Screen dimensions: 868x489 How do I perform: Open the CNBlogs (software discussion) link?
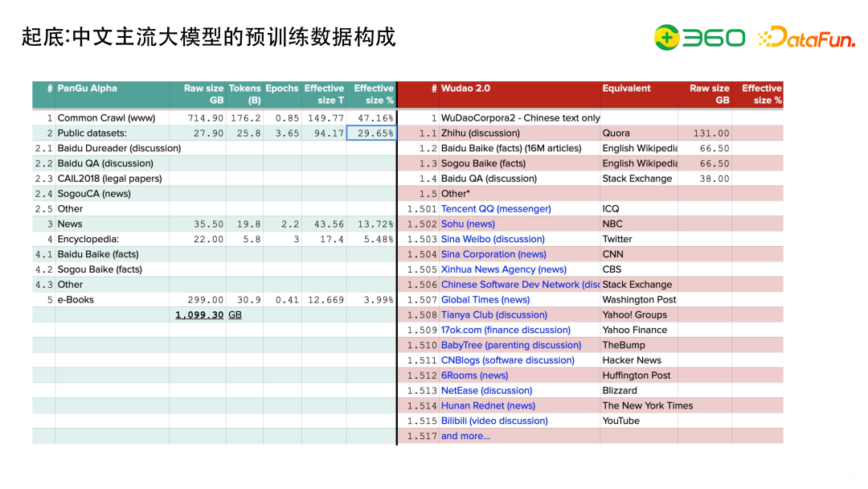tap(508, 360)
